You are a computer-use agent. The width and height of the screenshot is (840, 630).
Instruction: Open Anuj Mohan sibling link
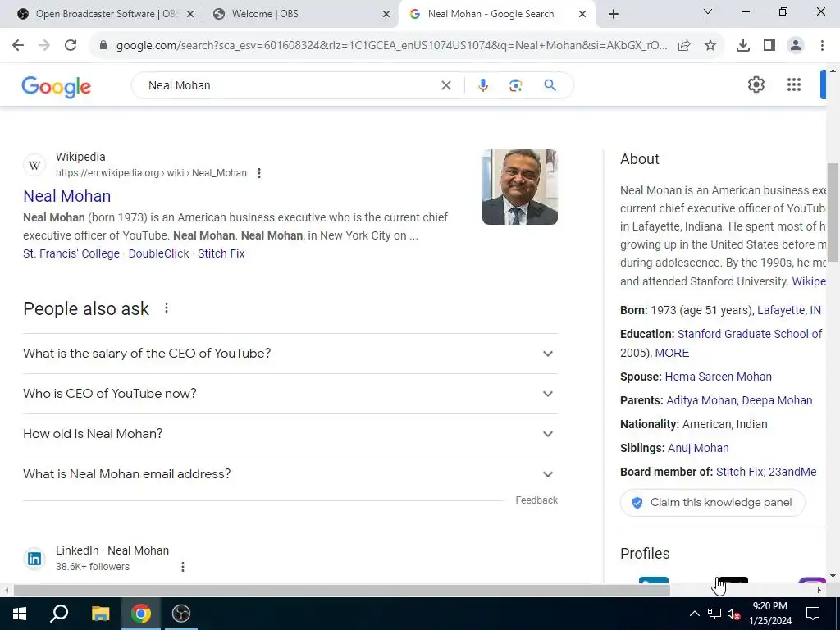click(x=698, y=448)
